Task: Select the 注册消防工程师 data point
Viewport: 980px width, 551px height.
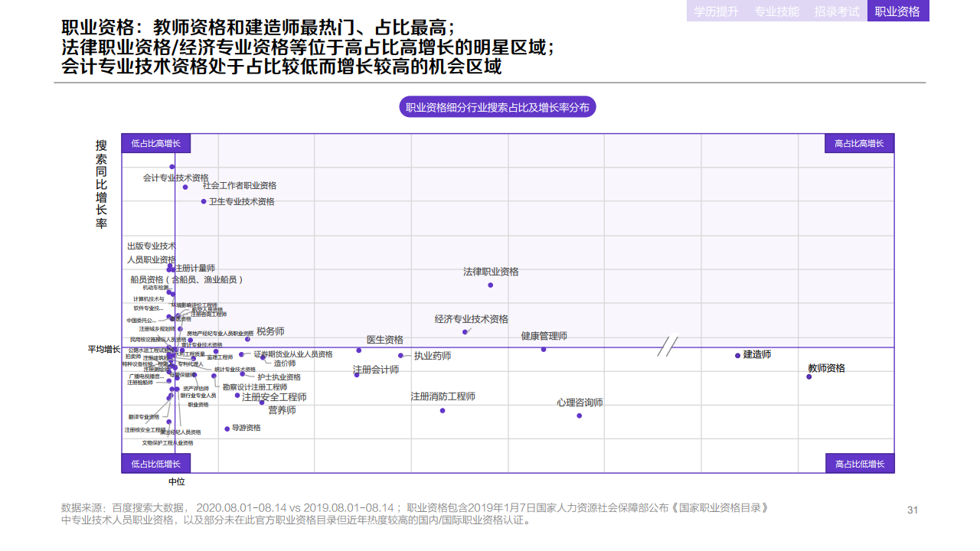Action: pyautogui.click(x=442, y=410)
